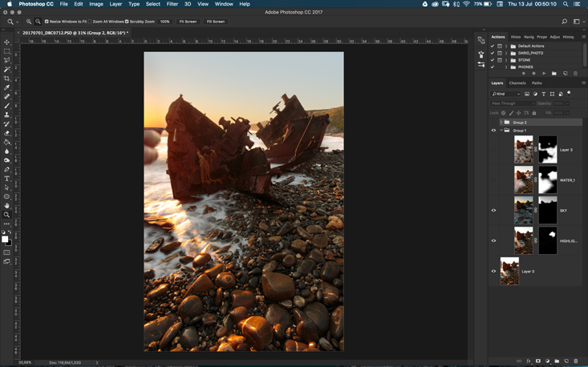The image size is (588, 367).
Task: Open search icon in options bar
Action: pyautogui.click(x=565, y=22)
